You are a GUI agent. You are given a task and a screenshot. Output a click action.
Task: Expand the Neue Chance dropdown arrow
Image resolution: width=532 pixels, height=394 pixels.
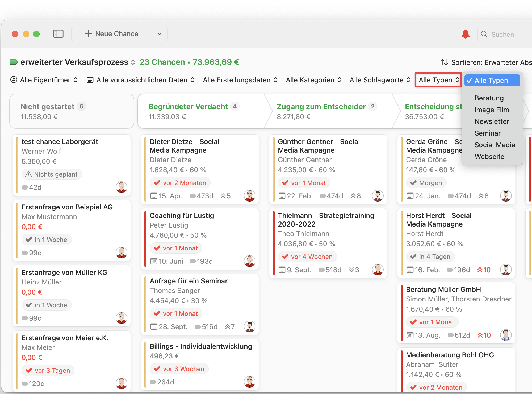(x=159, y=34)
